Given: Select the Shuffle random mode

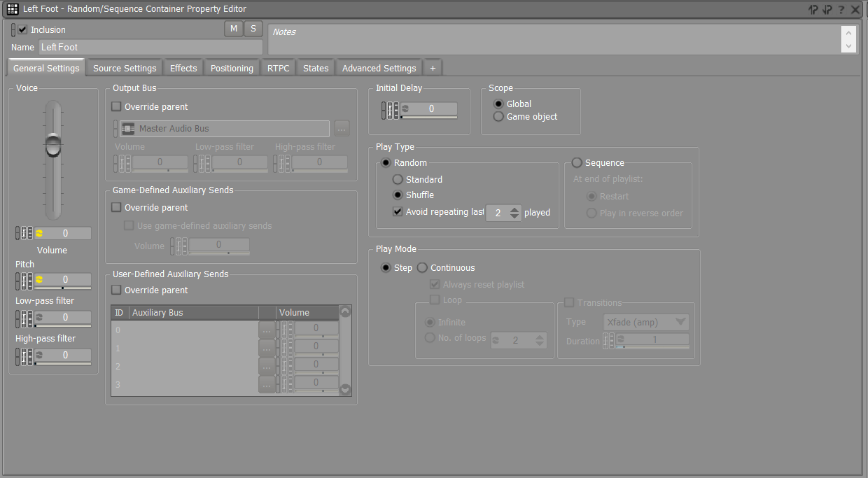Looking at the screenshot, I should tap(398, 195).
